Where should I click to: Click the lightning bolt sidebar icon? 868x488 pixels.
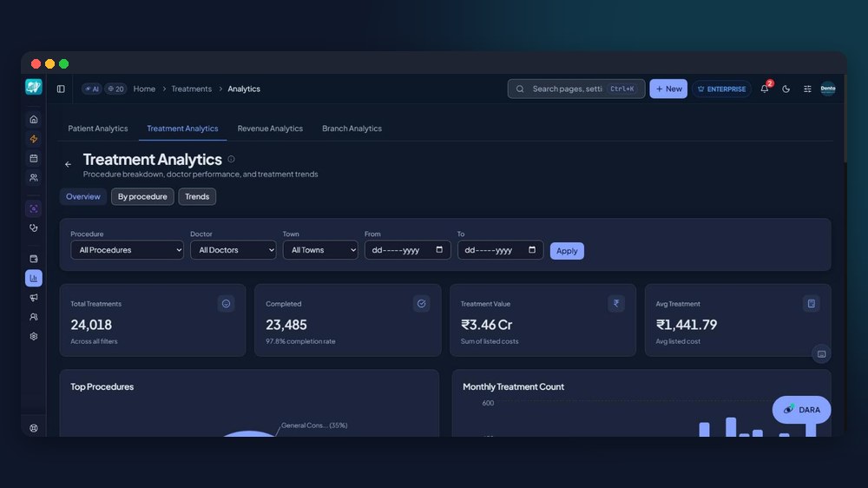pyautogui.click(x=34, y=138)
